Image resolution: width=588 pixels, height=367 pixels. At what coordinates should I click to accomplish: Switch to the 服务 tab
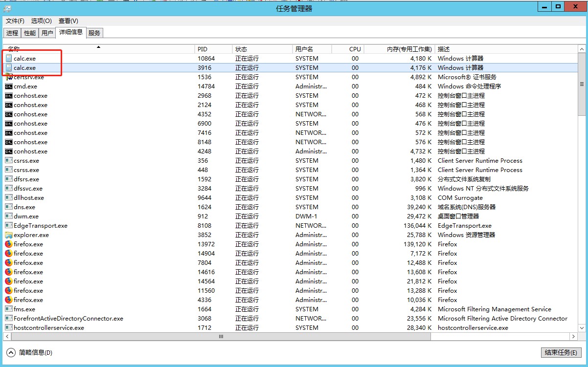point(94,33)
